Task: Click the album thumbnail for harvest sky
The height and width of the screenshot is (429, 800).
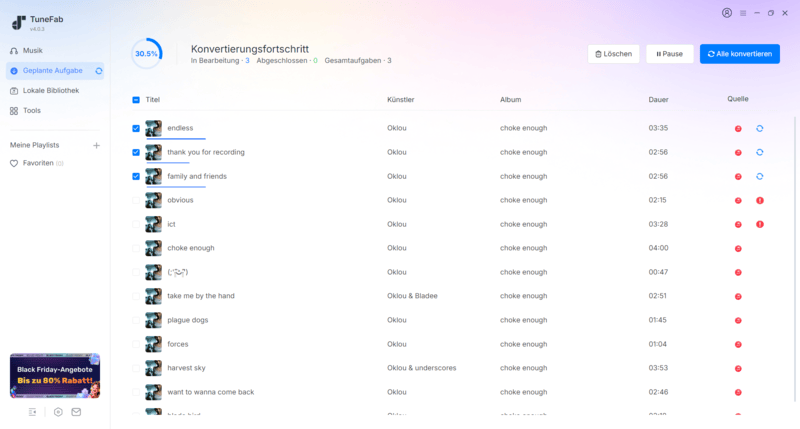Action: [x=154, y=368]
